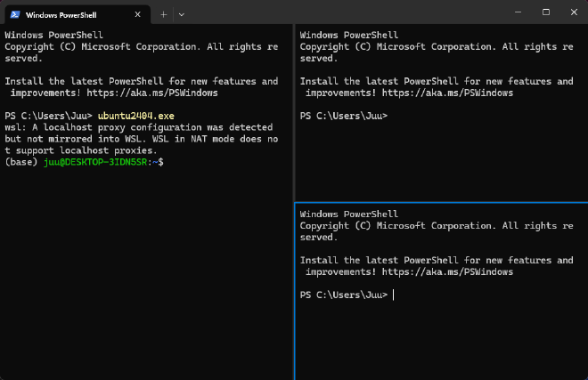Viewport: 588px width, 380px height.
Task: Click the ubuntu2404.exe command text
Action: point(136,116)
